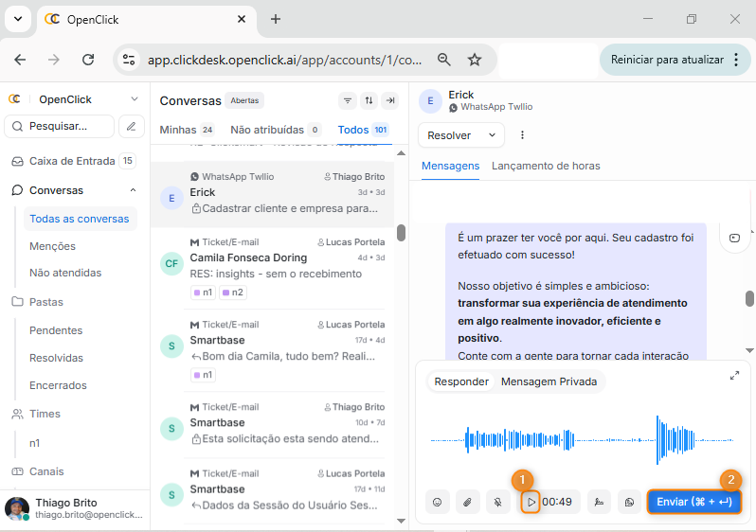Open the emoji picker in reply box

coord(438,502)
